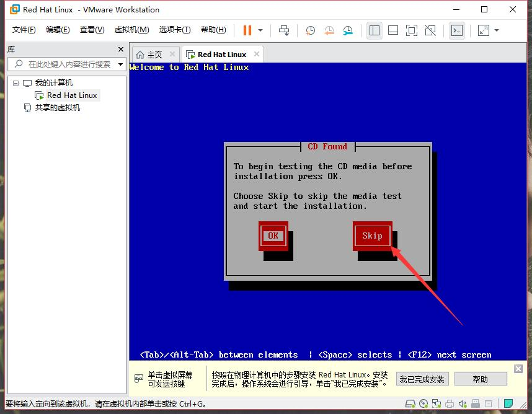Click the VMware Workstation title bar logo
This screenshot has width=532, height=414.
pyautogui.click(x=15, y=9)
